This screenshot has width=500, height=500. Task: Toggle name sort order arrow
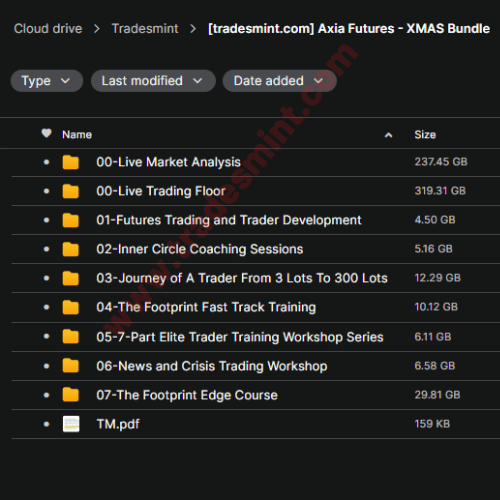pos(388,135)
